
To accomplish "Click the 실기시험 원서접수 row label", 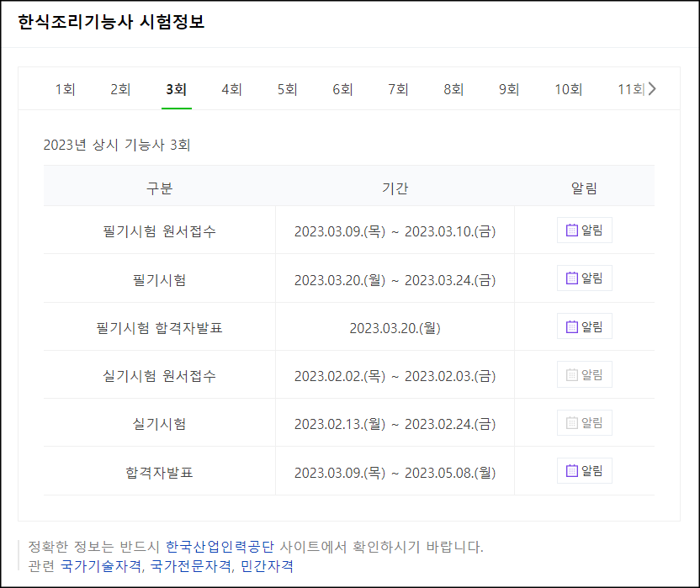I will (x=159, y=376).
